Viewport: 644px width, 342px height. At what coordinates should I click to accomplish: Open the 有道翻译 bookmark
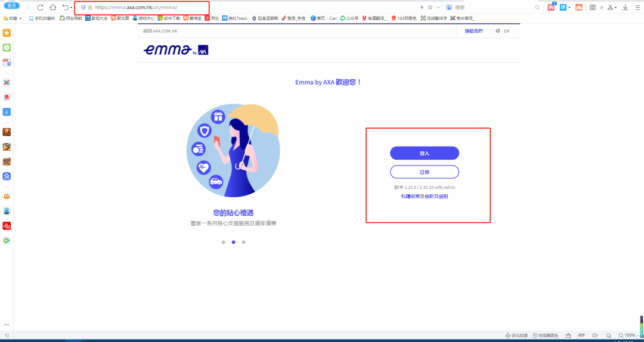click(x=374, y=18)
